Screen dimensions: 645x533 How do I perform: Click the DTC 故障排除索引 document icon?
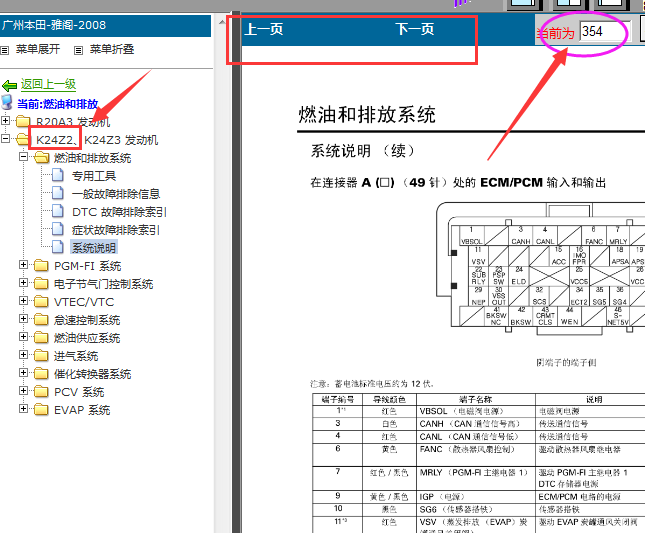tap(58, 211)
